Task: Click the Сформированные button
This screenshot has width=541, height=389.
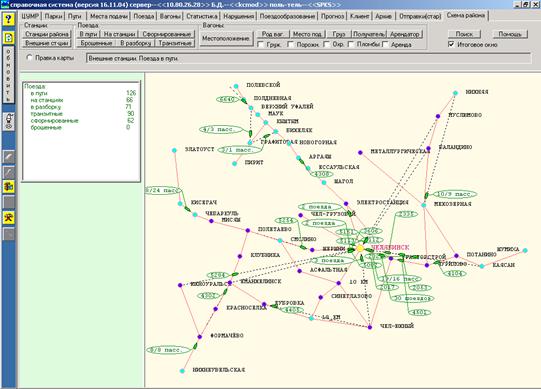Action: (x=167, y=34)
